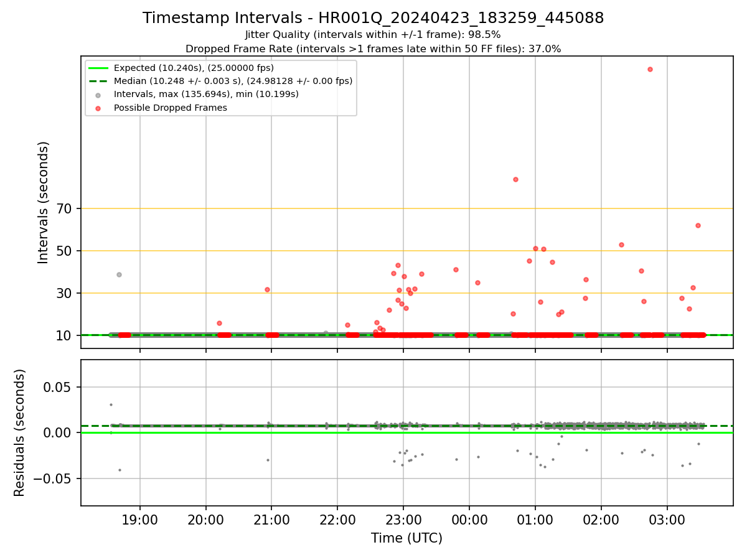
Task: Click the '00:00' x-axis tick label
Action: (x=469, y=520)
